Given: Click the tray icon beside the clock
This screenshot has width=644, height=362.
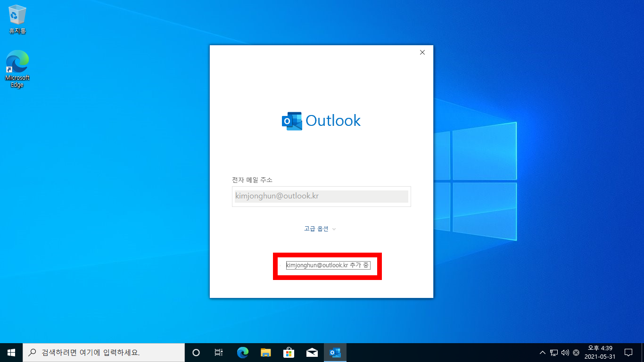Looking at the screenshot, I should tap(576, 352).
